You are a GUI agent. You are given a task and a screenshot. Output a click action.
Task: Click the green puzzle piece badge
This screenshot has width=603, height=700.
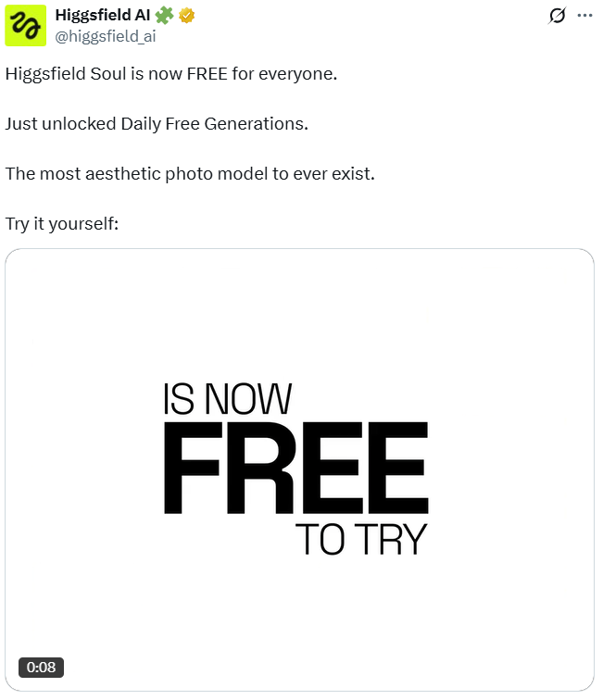tap(164, 16)
